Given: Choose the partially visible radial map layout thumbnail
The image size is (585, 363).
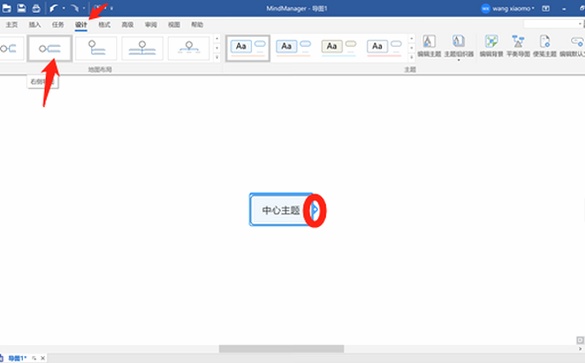Looking at the screenshot, I should (12, 48).
